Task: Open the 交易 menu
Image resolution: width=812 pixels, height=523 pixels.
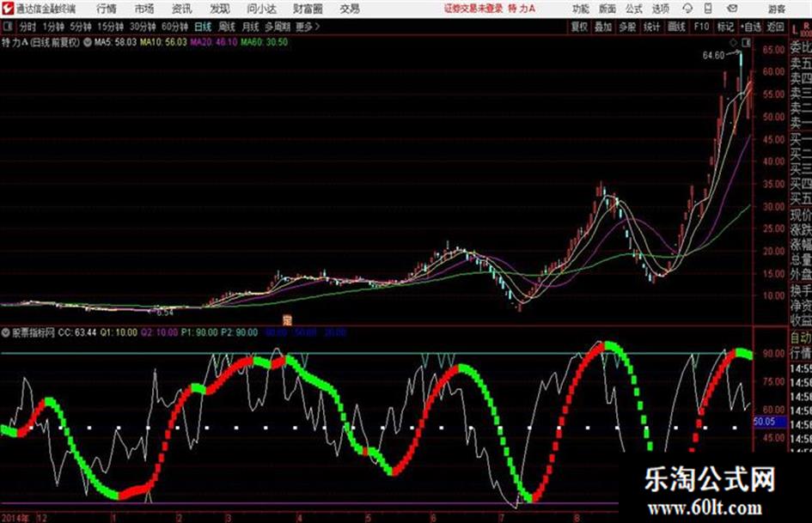Action: point(350,9)
